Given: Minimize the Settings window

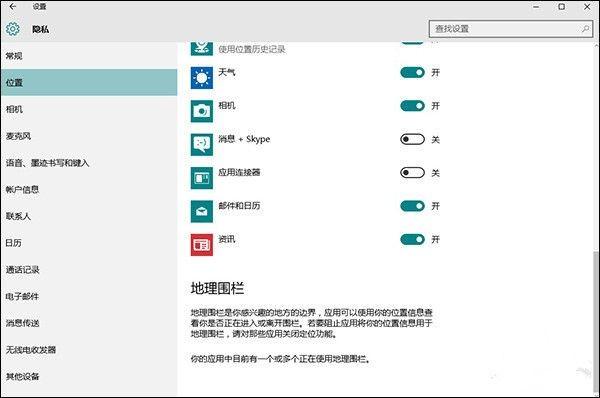Looking at the screenshot, I should coord(536,7).
